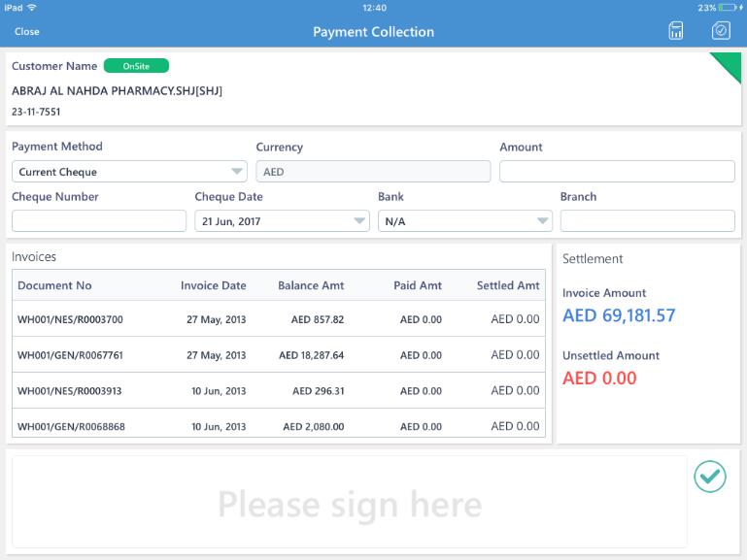This screenshot has height=560, width=747.
Task: Tap the battery indicator in status bar
Action: (x=729, y=8)
